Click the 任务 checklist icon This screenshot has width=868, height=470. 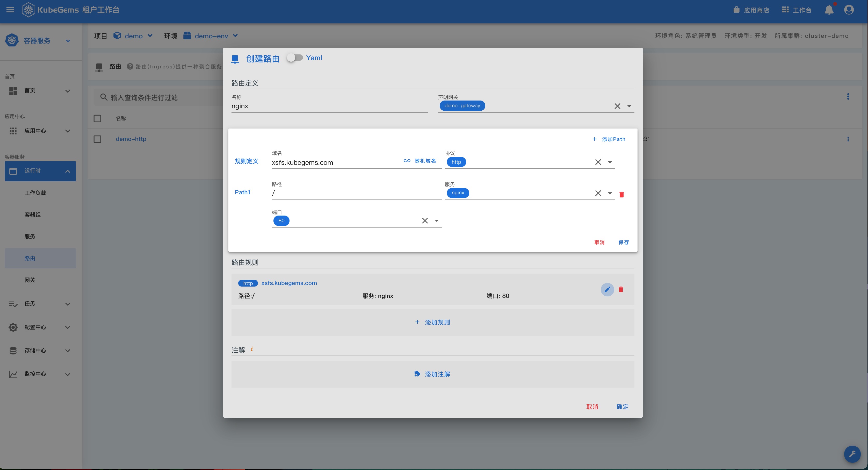pos(13,304)
